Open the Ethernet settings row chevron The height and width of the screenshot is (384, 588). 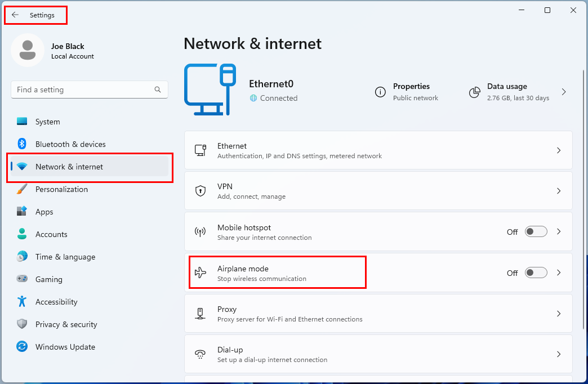[x=559, y=150]
